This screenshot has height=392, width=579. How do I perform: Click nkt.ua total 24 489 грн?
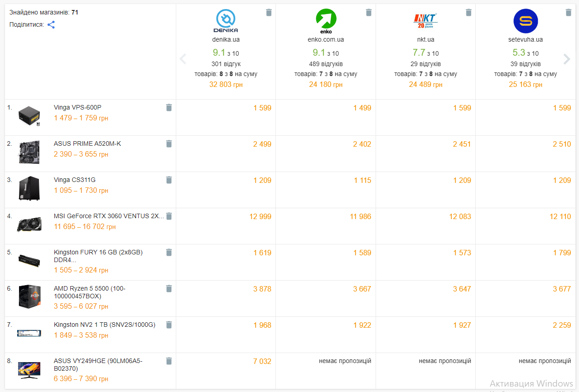tap(426, 84)
